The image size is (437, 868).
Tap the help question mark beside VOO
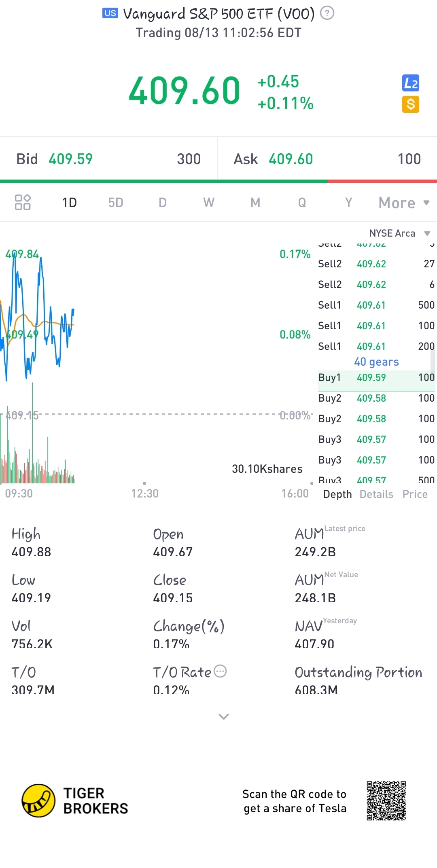click(x=327, y=14)
